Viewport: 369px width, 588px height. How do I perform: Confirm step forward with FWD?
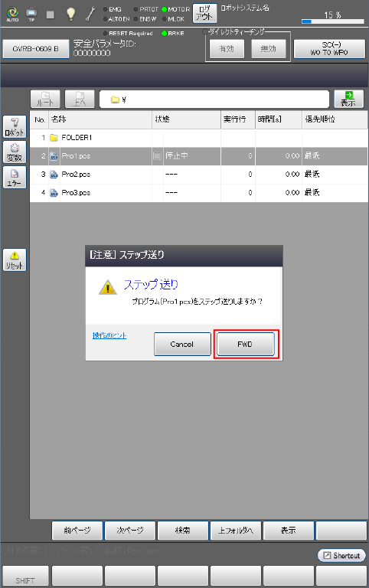(246, 345)
